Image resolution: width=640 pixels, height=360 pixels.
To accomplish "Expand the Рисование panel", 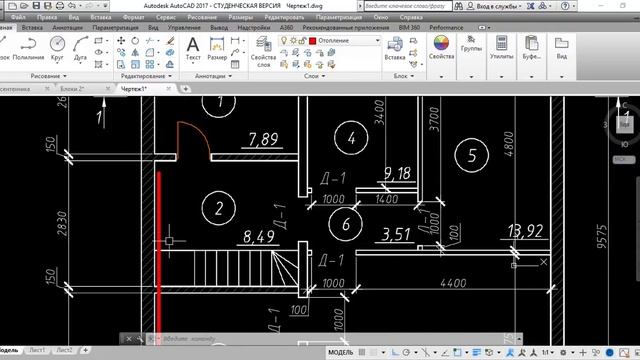I will [49, 76].
